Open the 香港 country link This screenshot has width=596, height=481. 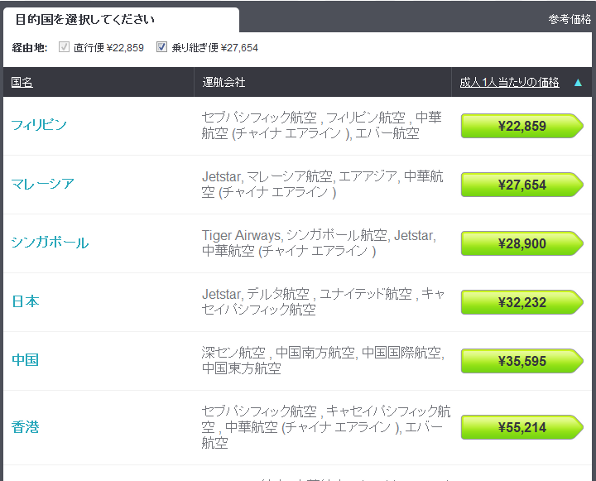[25, 427]
